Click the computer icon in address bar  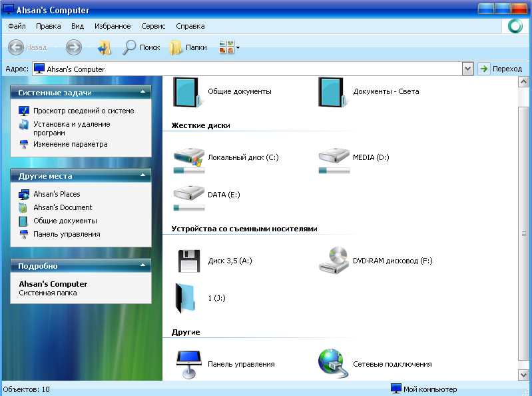(39, 69)
